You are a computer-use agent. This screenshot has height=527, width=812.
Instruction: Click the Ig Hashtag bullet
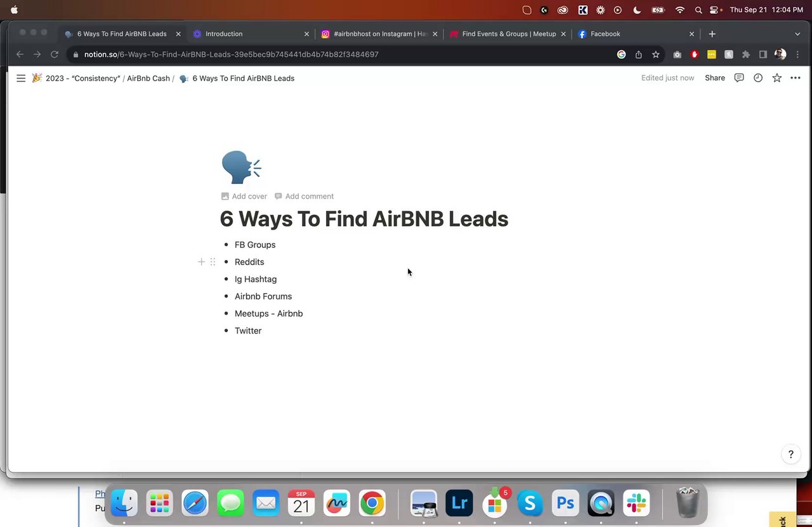tap(256, 279)
